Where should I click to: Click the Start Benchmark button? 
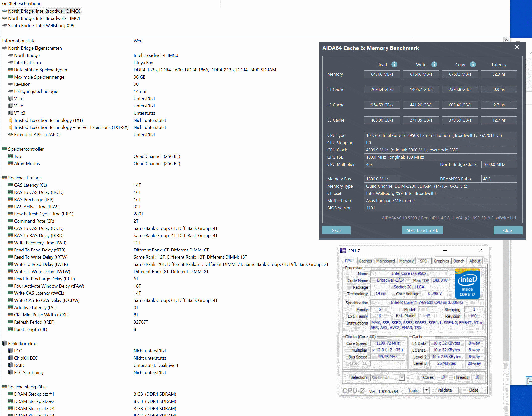coord(422,230)
